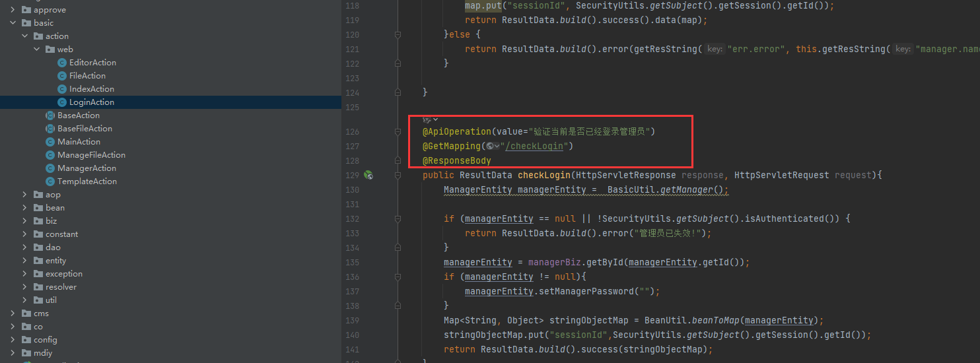Click the class icon beside EditorAction
980x363 pixels.
62,63
